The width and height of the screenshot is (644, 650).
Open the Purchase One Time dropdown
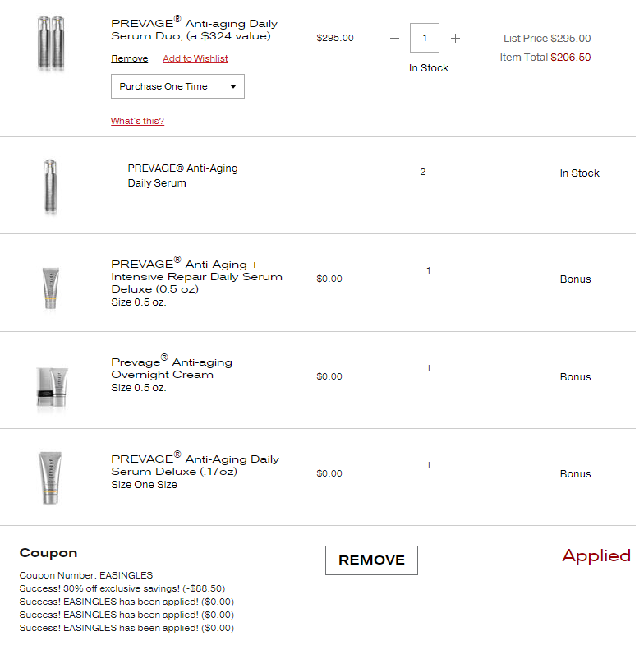click(x=177, y=86)
